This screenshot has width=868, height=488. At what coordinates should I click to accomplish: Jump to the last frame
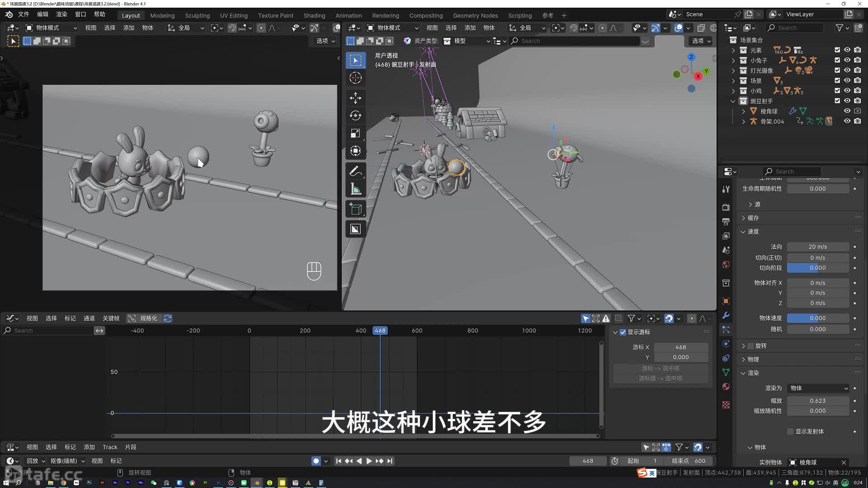pyautogui.click(x=390, y=461)
